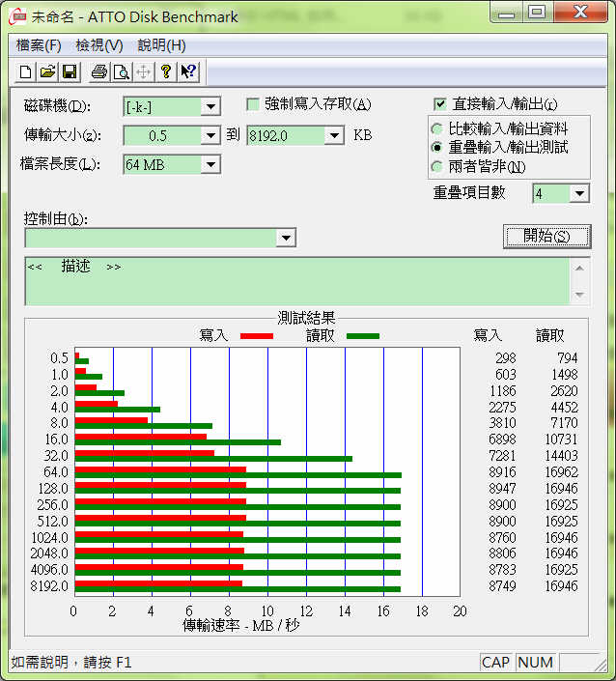Maximize the ATTO Disk Benchmark window

pos(537,13)
